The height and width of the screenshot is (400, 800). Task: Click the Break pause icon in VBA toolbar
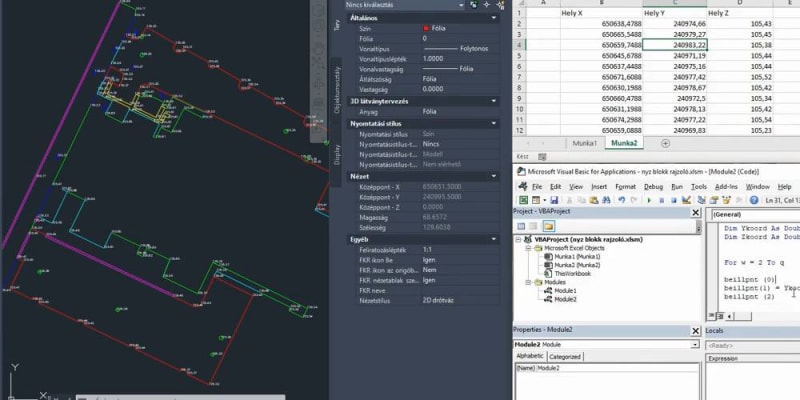coord(662,200)
